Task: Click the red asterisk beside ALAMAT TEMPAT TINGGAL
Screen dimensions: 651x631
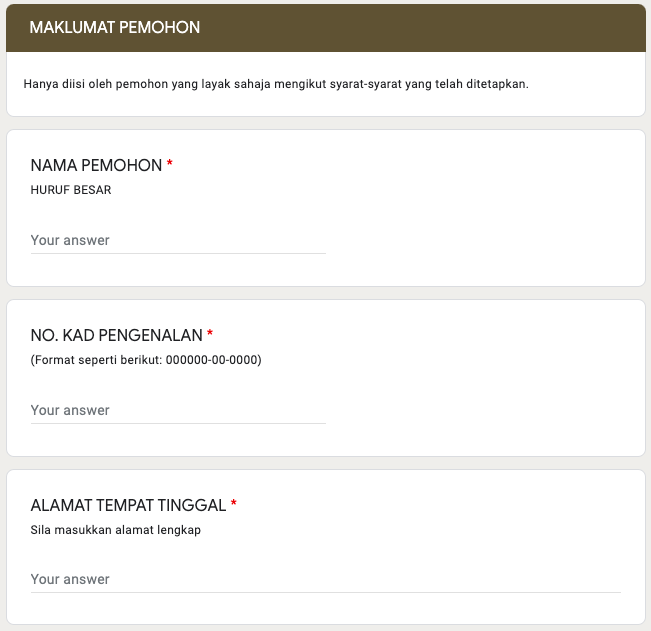Action: (234, 504)
